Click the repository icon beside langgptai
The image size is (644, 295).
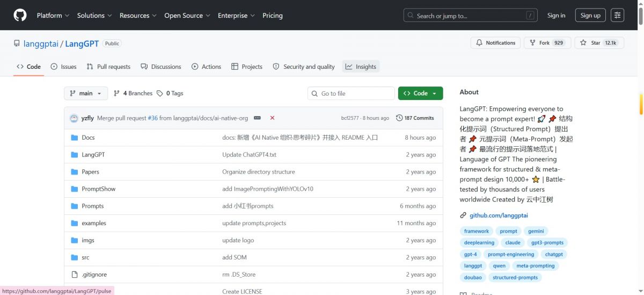(17, 44)
